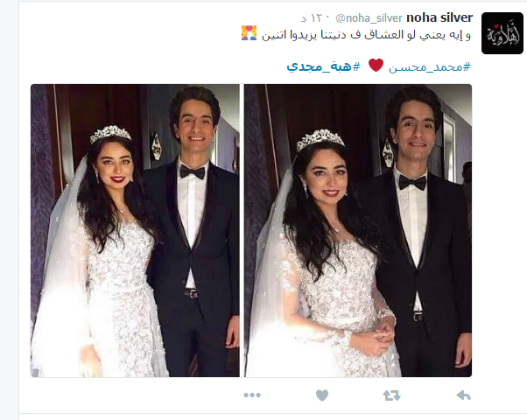Viewport: 527px width, 420px height.
Task: Enlarge the right wedding photo
Action: (x=358, y=230)
